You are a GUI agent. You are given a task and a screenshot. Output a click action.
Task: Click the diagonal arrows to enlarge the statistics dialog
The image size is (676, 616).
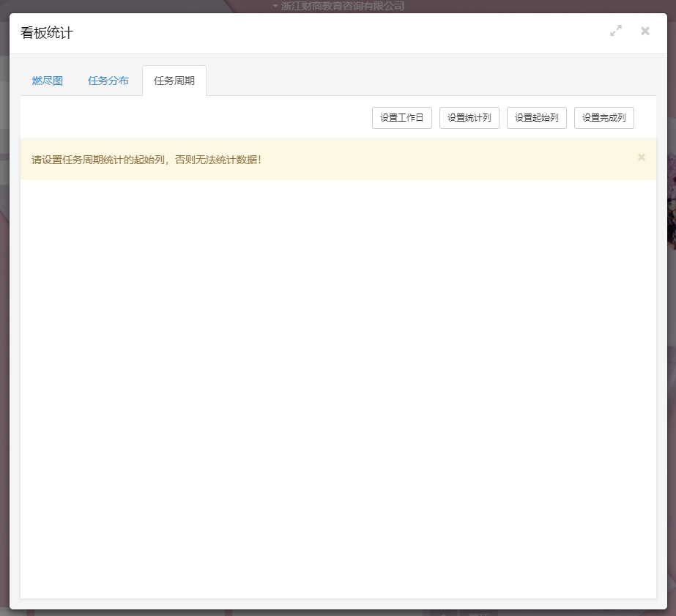pos(616,31)
